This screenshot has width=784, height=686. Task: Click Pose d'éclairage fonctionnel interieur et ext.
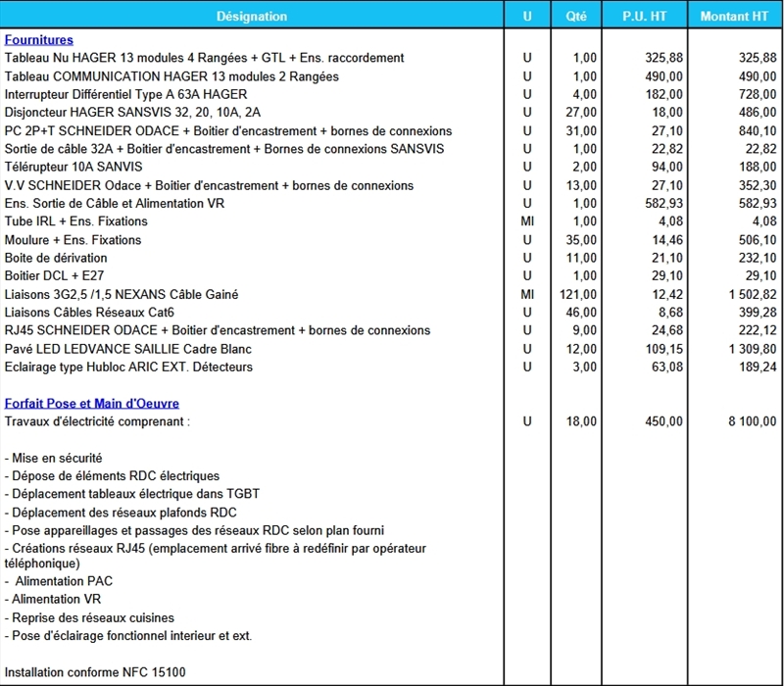point(128,636)
